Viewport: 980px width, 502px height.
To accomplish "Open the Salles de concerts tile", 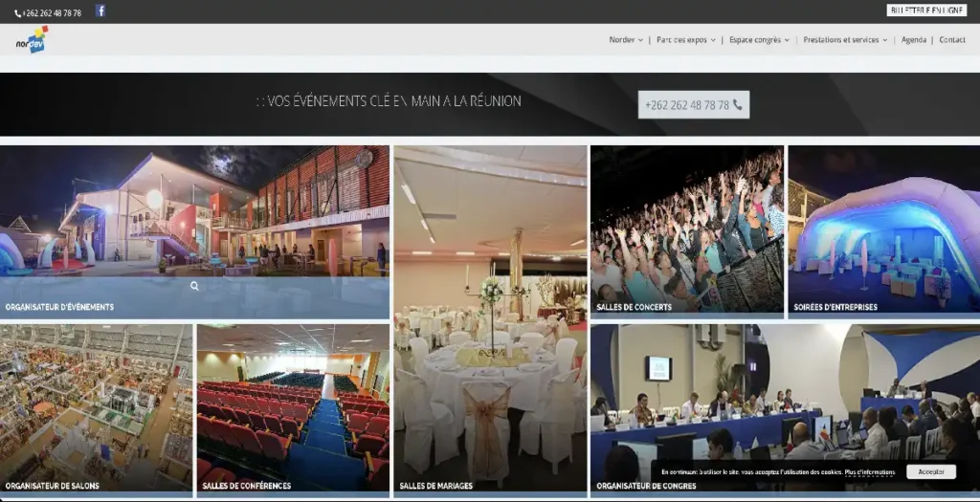I will coord(686,229).
